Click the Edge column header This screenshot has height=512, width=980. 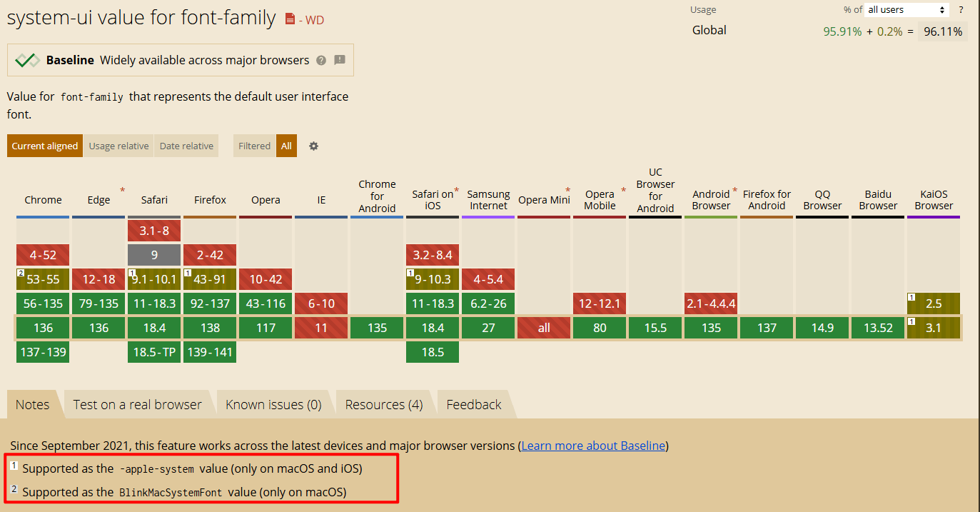tap(99, 200)
